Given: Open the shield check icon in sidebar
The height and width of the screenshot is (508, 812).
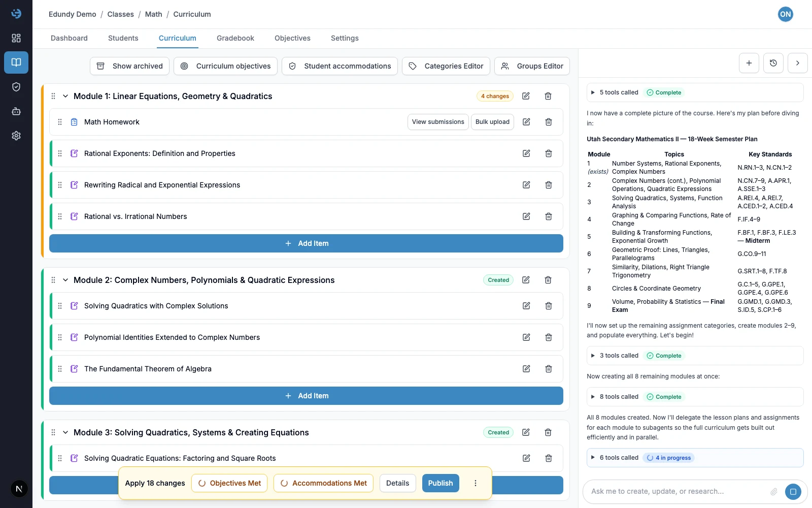Looking at the screenshot, I should [x=16, y=87].
